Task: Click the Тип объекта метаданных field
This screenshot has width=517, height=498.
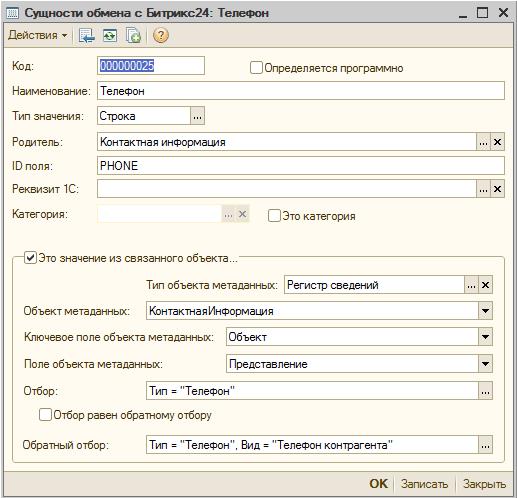Action: 374,285
